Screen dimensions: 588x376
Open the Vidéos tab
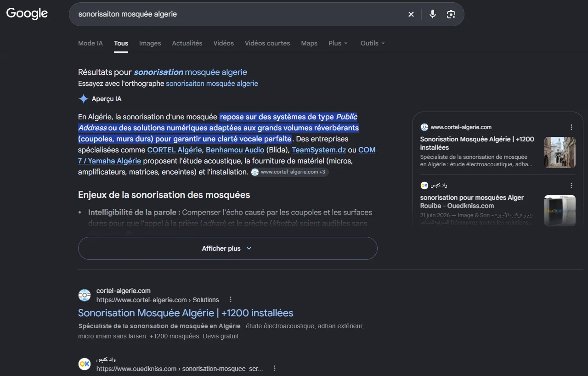(224, 43)
